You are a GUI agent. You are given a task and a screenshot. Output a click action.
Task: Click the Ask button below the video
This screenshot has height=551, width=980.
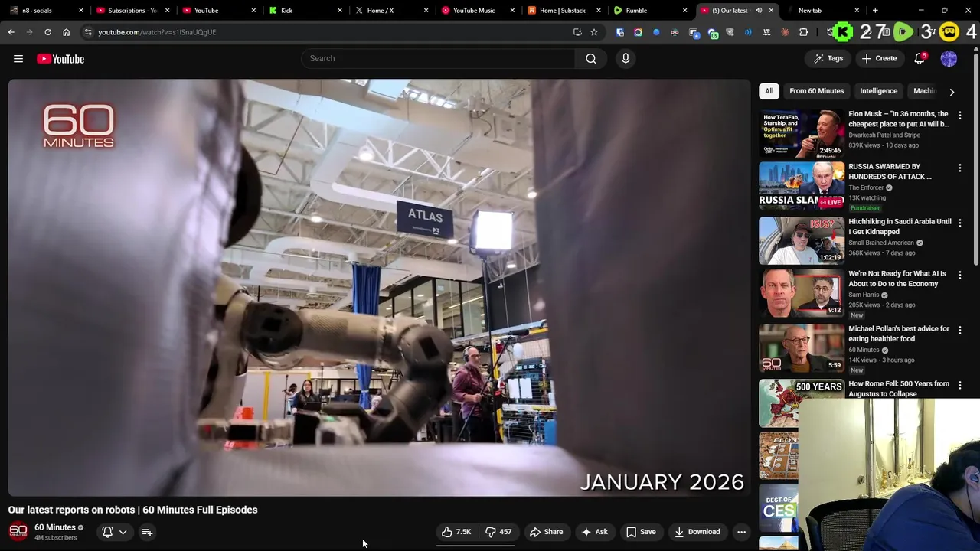[595, 532]
